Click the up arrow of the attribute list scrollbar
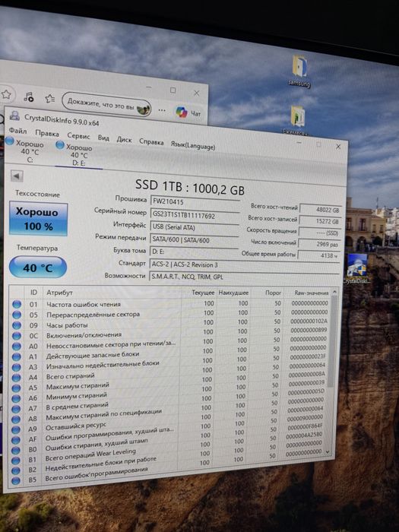Screen dimensions: 399x532 pyautogui.click(x=334, y=292)
